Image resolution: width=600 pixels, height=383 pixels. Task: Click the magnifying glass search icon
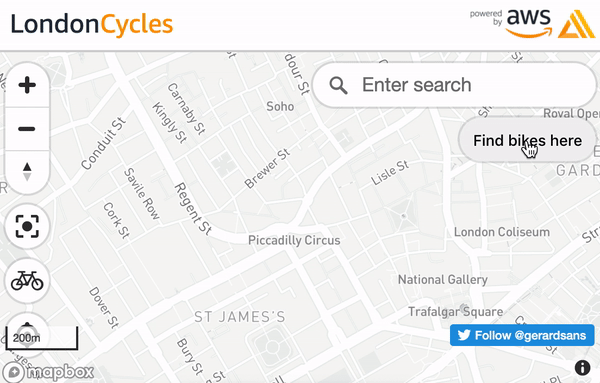point(338,85)
